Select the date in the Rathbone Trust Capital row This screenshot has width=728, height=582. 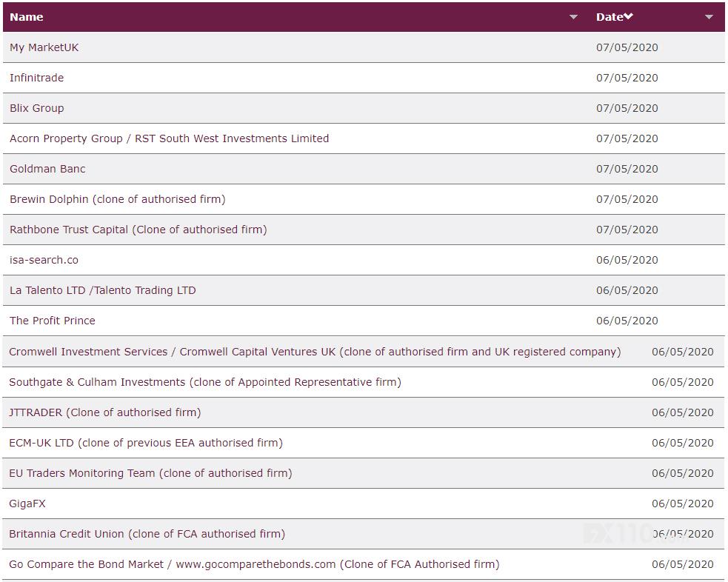pyautogui.click(x=627, y=230)
